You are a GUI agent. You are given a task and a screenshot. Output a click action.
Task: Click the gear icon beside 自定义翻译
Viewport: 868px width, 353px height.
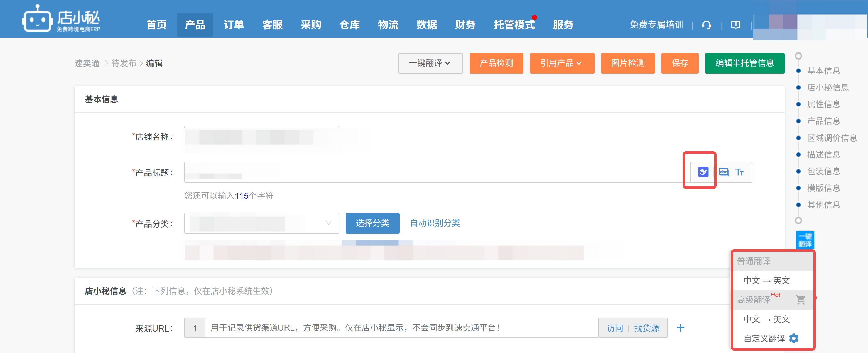click(x=793, y=339)
